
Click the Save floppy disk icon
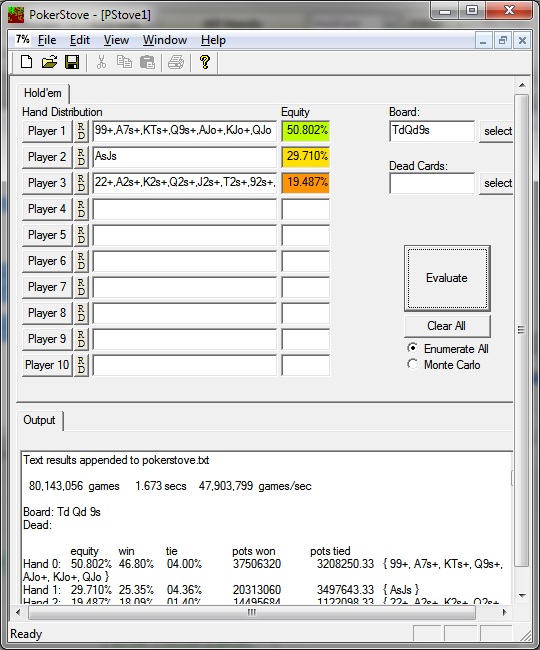coord(72,62)
